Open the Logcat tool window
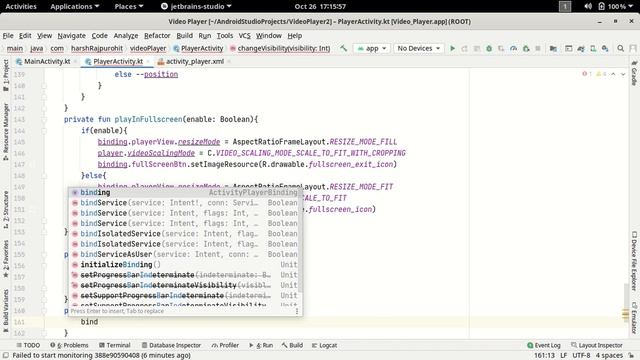640x360 pixels. click(x=324, y=345)
